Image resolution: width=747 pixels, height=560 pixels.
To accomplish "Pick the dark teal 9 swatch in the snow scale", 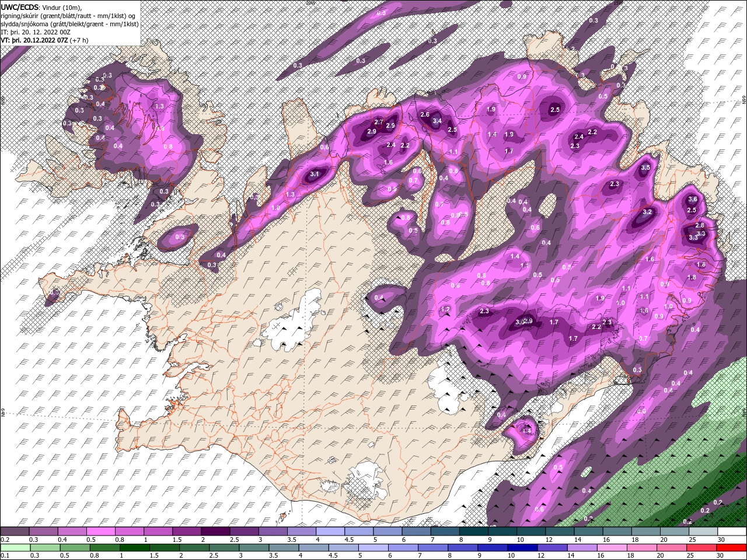I will [x=502, y=531].
